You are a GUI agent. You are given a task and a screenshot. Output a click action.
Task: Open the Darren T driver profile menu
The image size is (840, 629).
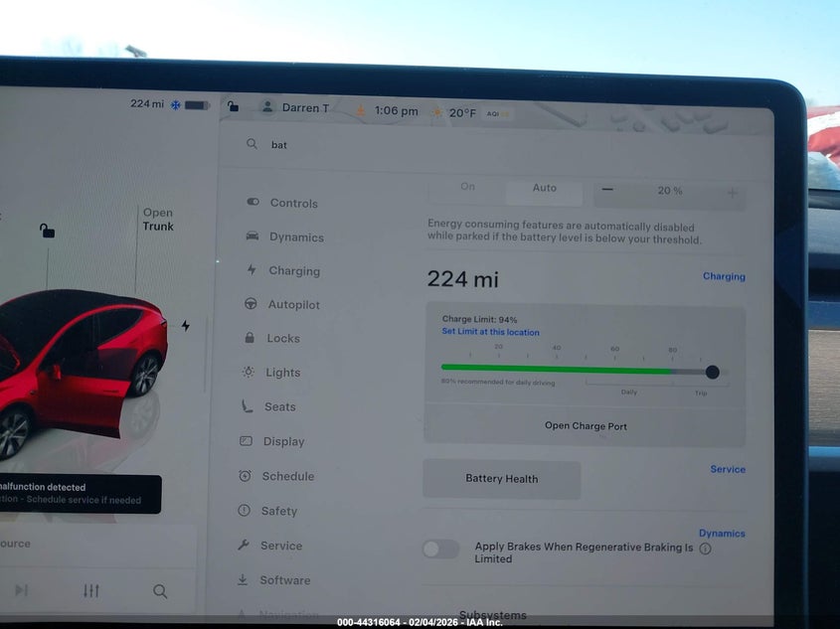[294, 108]
